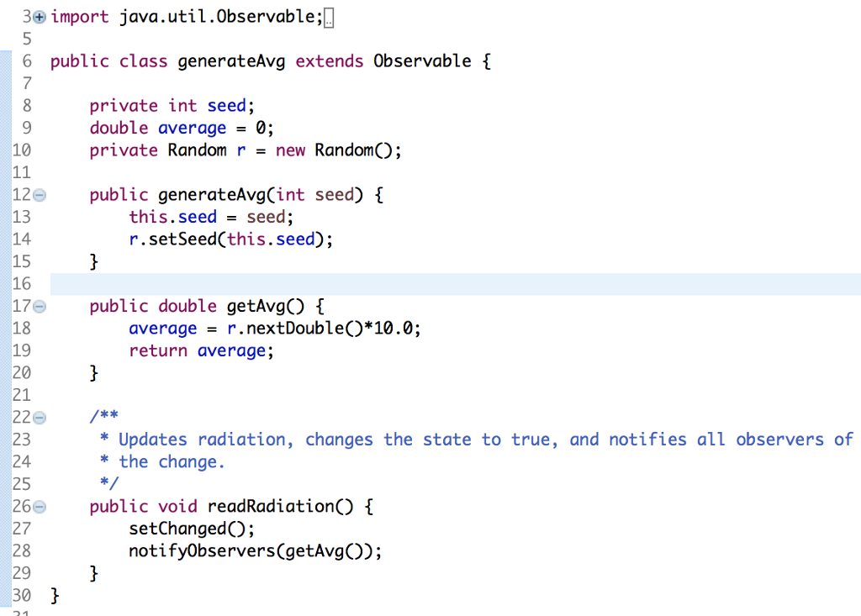Click setChanged(); call on line 27
The height and width of the screenshot is (616, 861).
(192, 529)
